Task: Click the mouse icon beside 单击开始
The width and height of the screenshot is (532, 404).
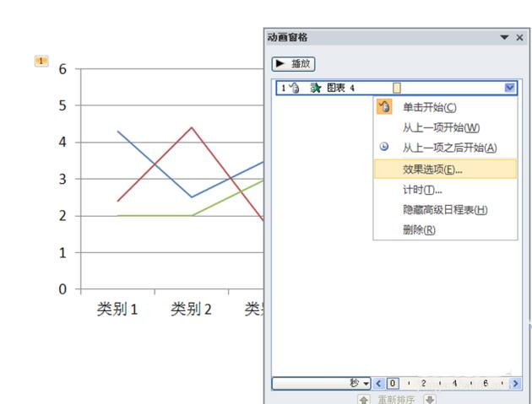Action: (384, 107)
